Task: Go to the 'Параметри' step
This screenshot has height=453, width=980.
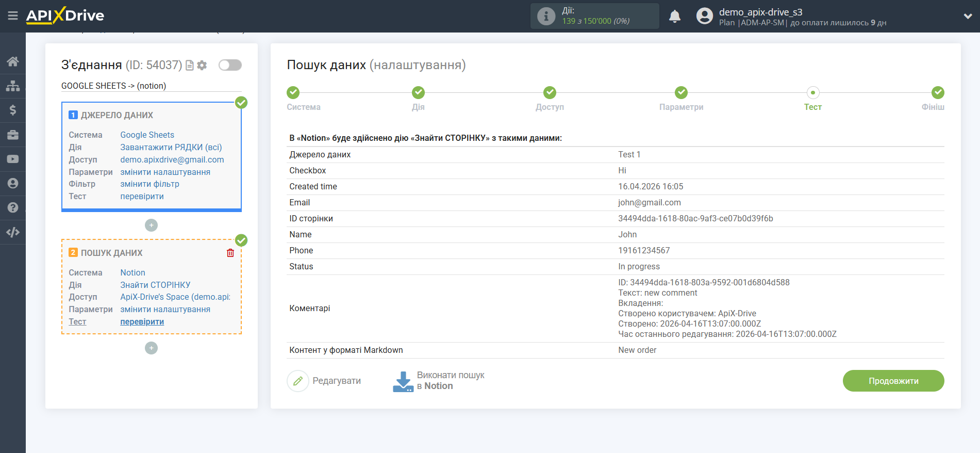Action: click(x=681, y=92)
